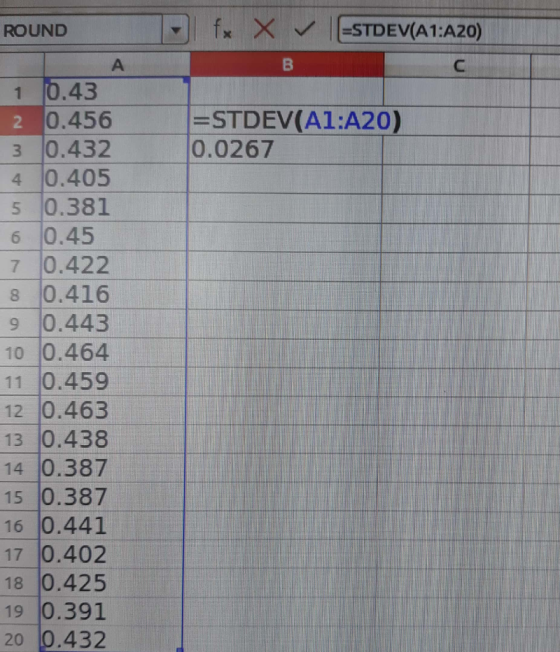
Task: Select row 9 header
Action: 19,324
